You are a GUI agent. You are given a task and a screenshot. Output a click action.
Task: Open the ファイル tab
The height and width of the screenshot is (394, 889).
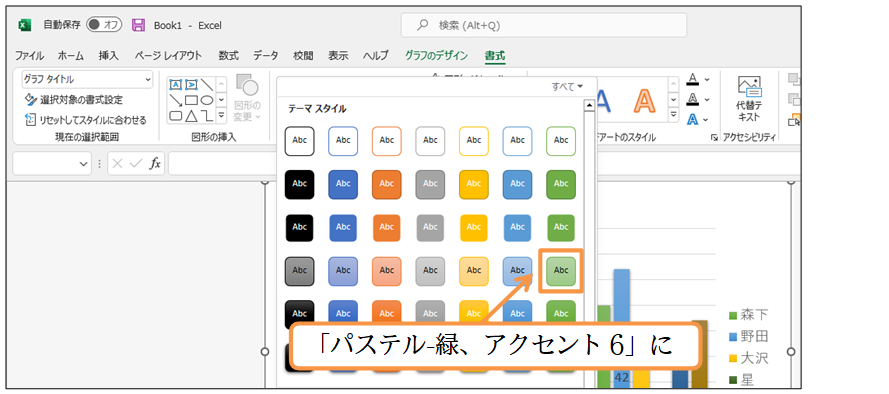29,56
